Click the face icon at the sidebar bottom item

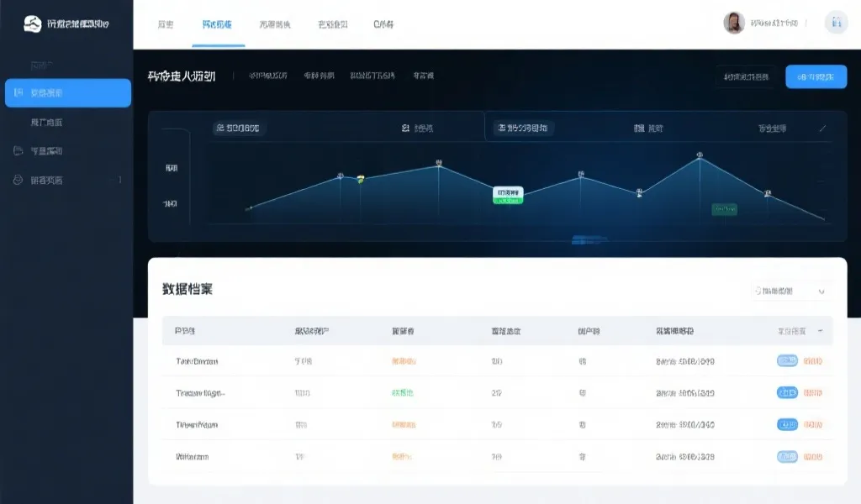coord(18,180)
